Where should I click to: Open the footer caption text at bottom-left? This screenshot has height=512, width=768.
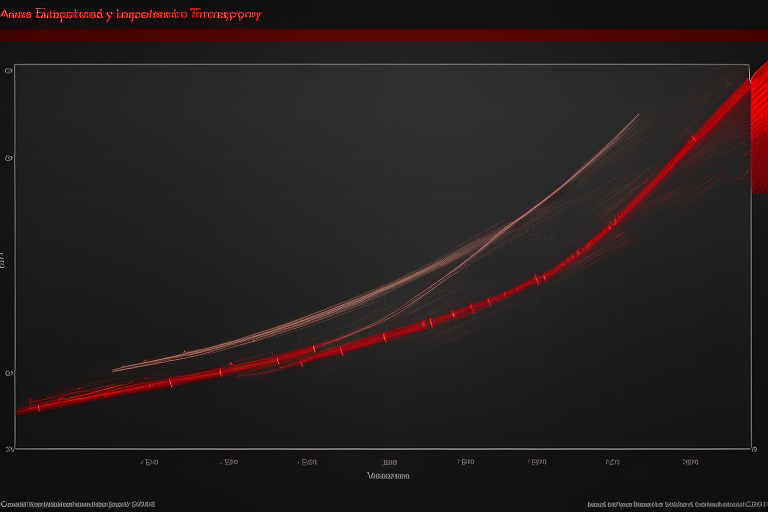[x=78, y=504]
